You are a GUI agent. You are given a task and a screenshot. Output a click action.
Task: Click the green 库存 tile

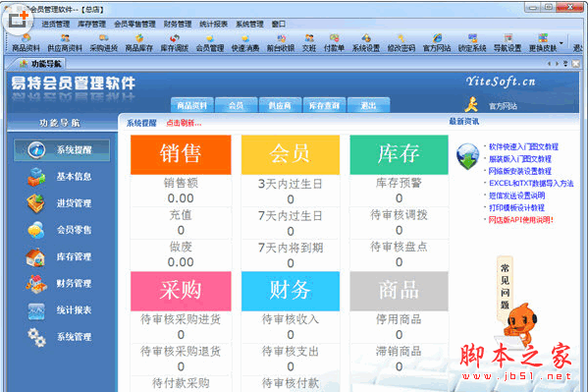[x=399, y=154]
